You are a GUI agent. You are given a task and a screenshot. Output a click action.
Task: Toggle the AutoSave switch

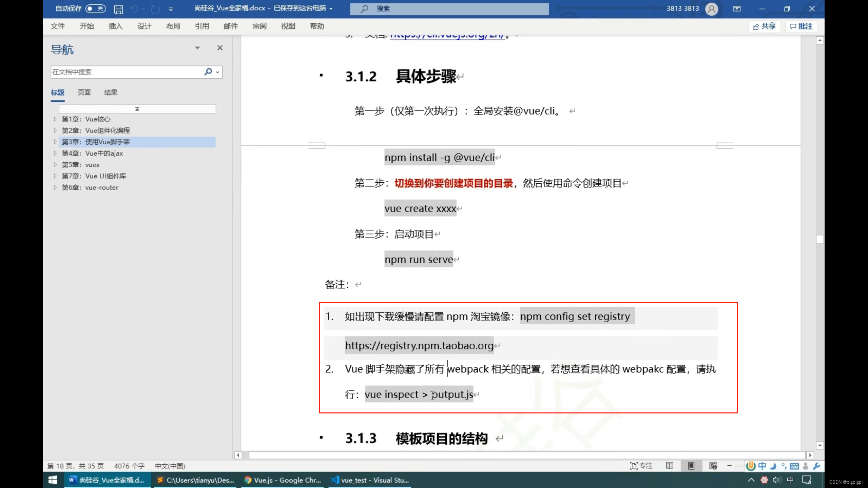[95, 8]
